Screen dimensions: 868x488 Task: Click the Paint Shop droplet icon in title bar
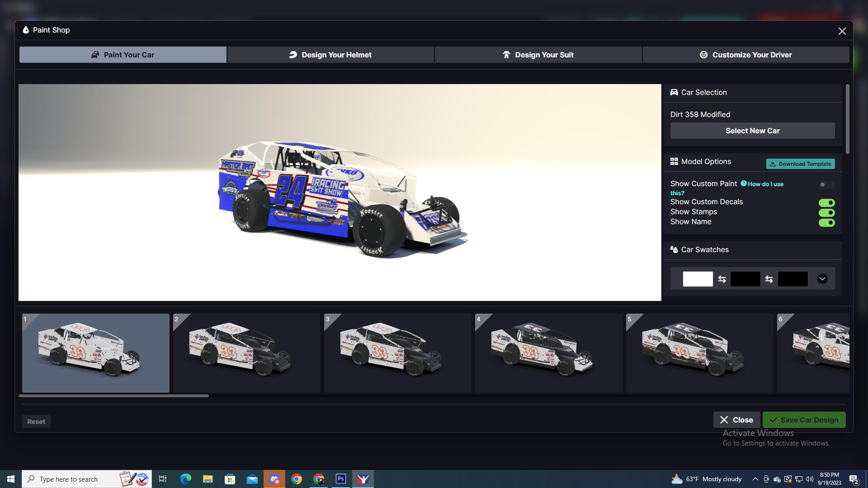click(x=25, y=30)
